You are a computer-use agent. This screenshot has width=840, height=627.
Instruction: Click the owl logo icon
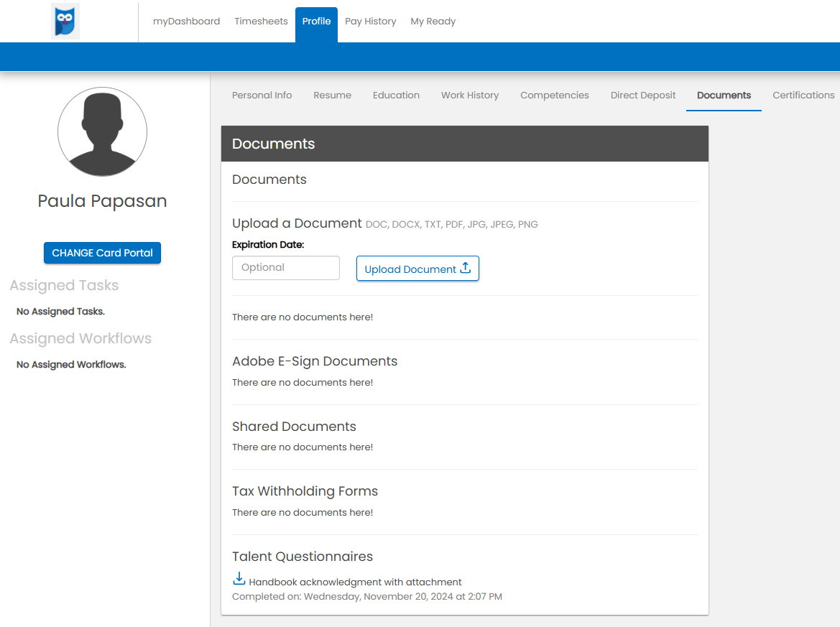65,22
